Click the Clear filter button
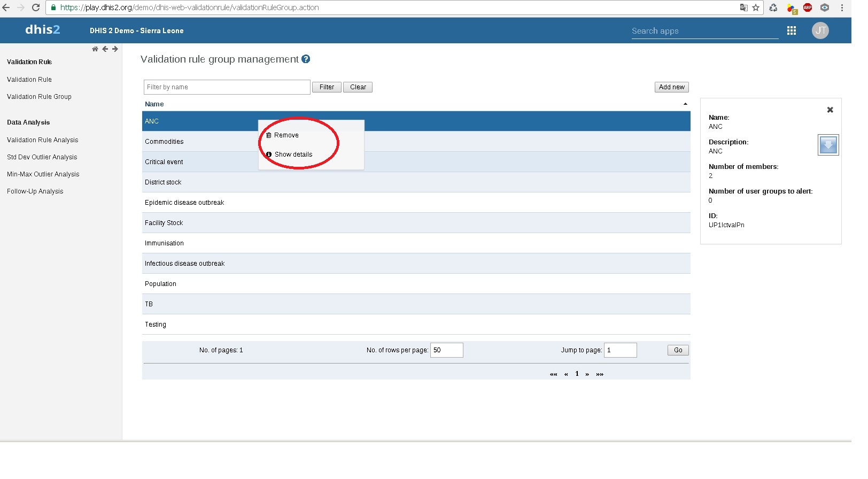The width and height of the screenshot is (868, 479). pos(358,87)
